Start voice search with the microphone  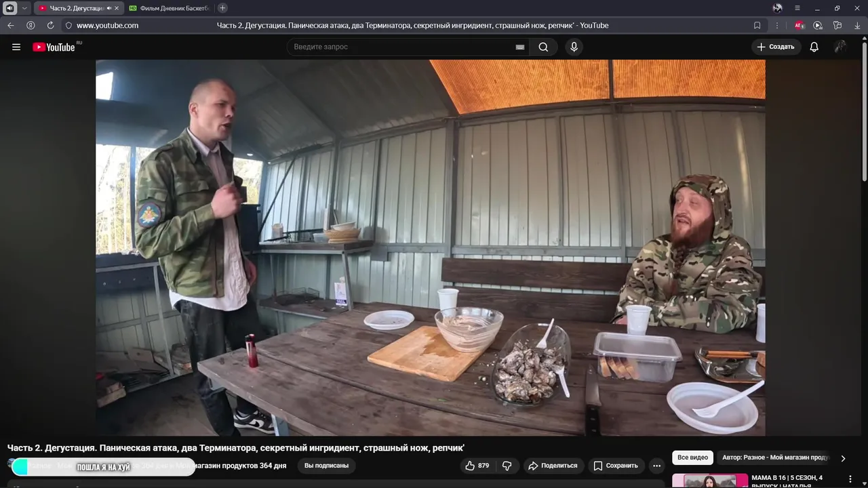(x=574, y=47)
